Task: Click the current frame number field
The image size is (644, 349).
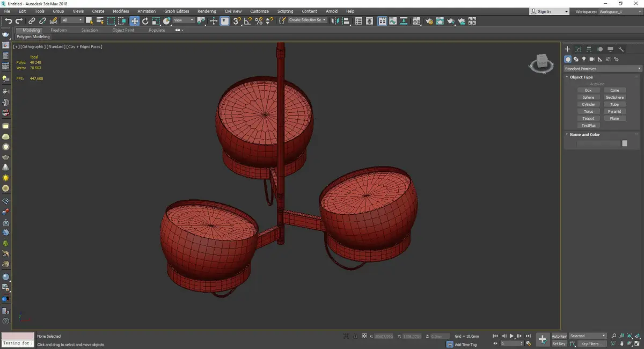Action: click(512, 344)
